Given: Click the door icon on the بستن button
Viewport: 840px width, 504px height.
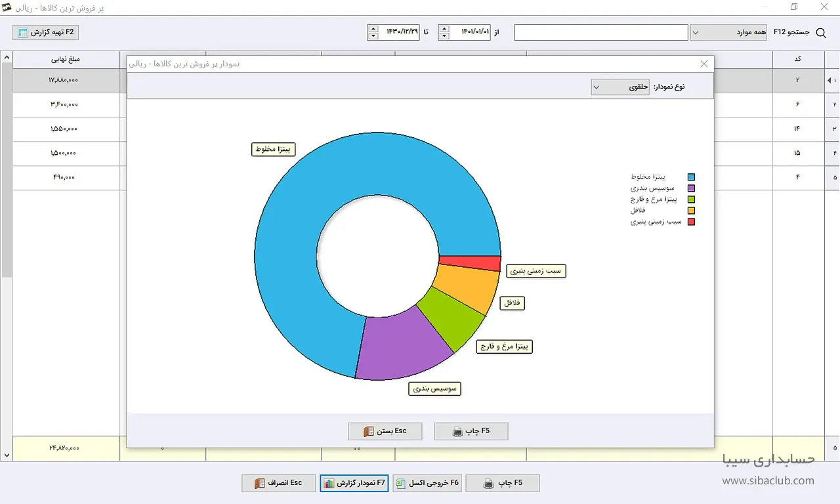Looking at the screenshot, I should click(367, 432).
